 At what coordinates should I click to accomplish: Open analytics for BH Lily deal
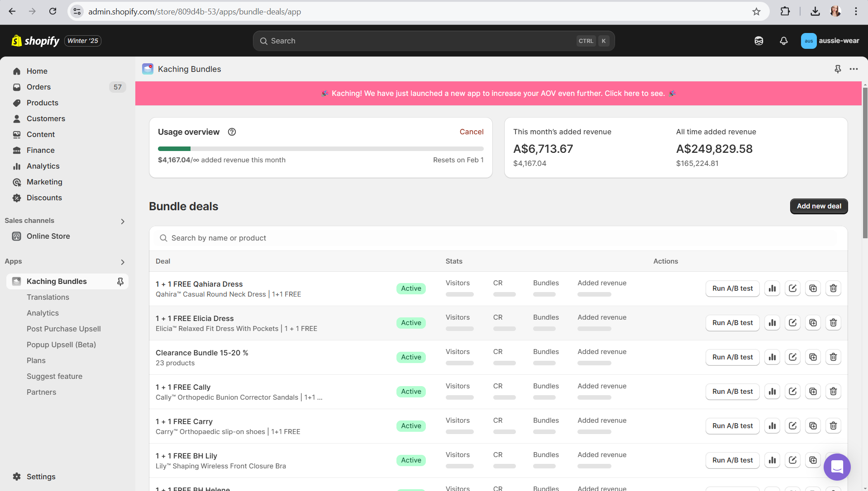coord(772,460)
